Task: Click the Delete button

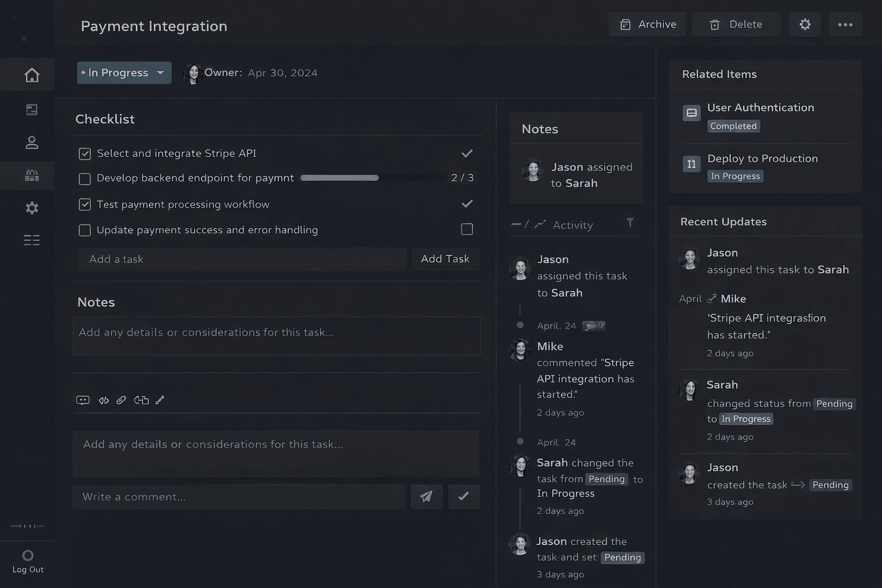Action: coord(736,24)
